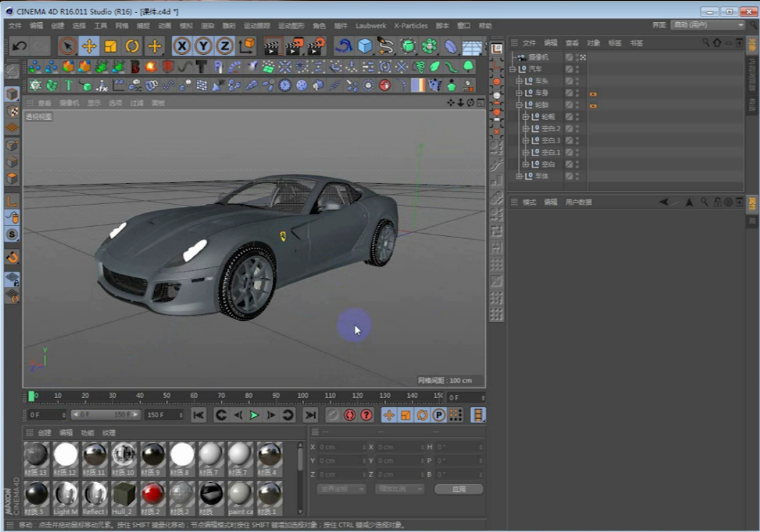Click the 应用 apply button

click(458, 489)
